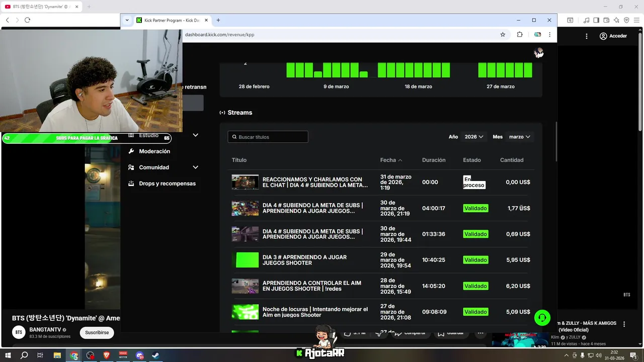This screenshot has height=362, width=644.
Task: Open Steam from the taskbar
Action: [156, 355]
